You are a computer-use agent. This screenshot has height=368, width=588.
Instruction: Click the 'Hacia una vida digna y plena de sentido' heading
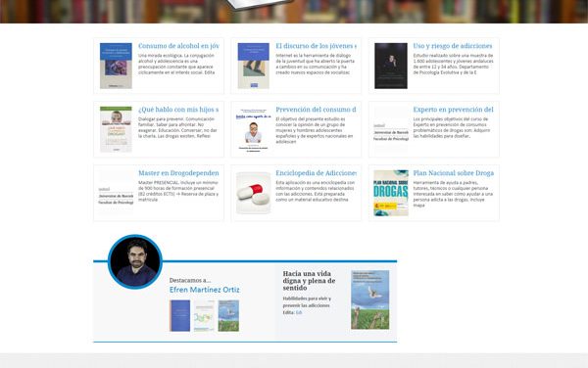[309, 281]
